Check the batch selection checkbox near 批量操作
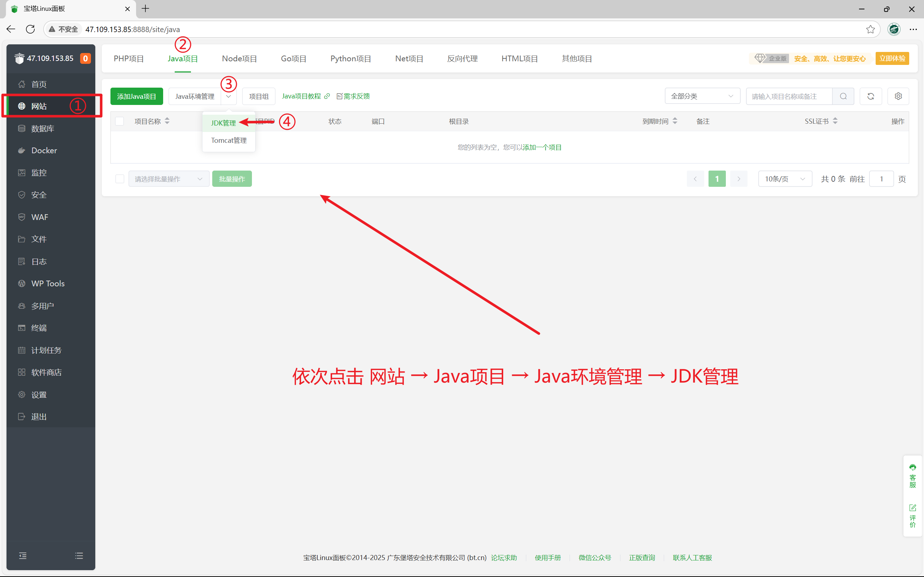The image size is (924, 577). point(119,178)
